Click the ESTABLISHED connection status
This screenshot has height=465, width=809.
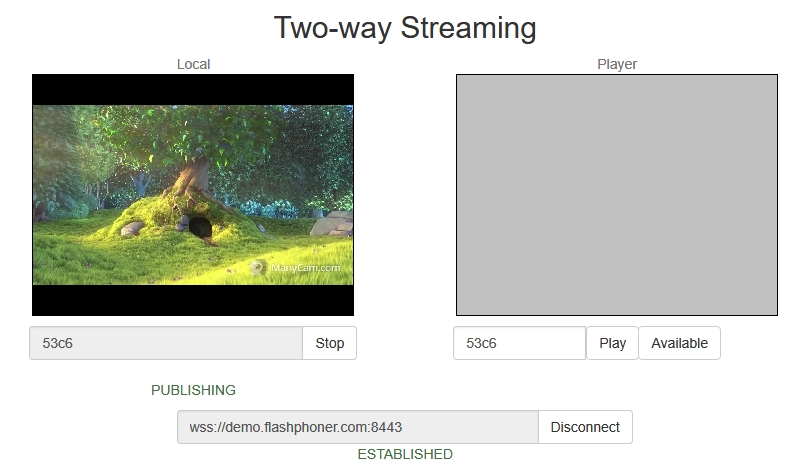pyautogui.click(x=405, y=454)
